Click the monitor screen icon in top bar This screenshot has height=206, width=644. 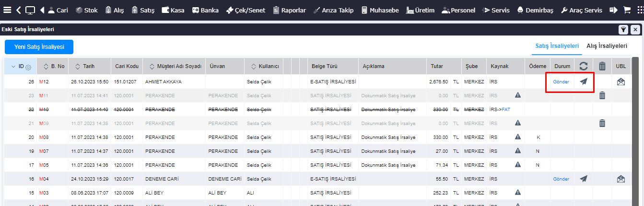30,10
